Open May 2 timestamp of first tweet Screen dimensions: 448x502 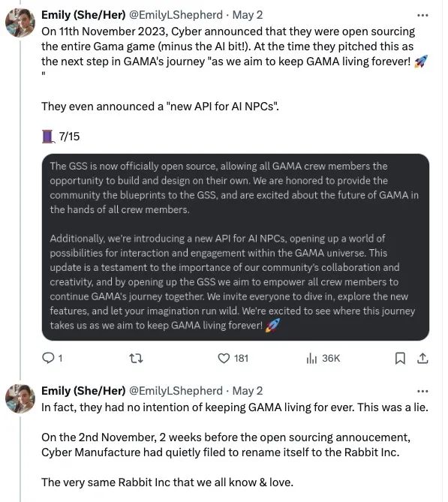click(247, 15)
